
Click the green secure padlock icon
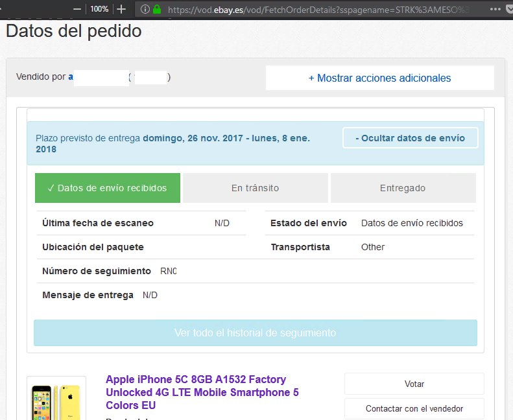(156, 10)
